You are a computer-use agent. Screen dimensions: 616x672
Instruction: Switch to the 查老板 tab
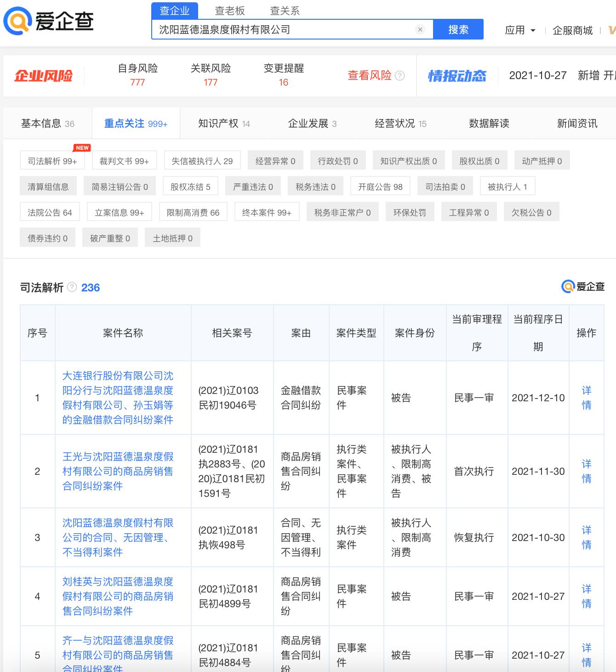click(x=228, y=10)
